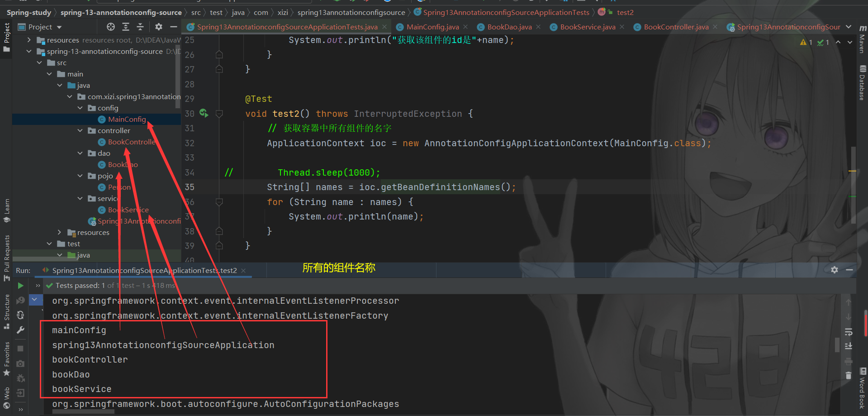
Task: Collapse the src folder
Action: (x=39, y=62)
